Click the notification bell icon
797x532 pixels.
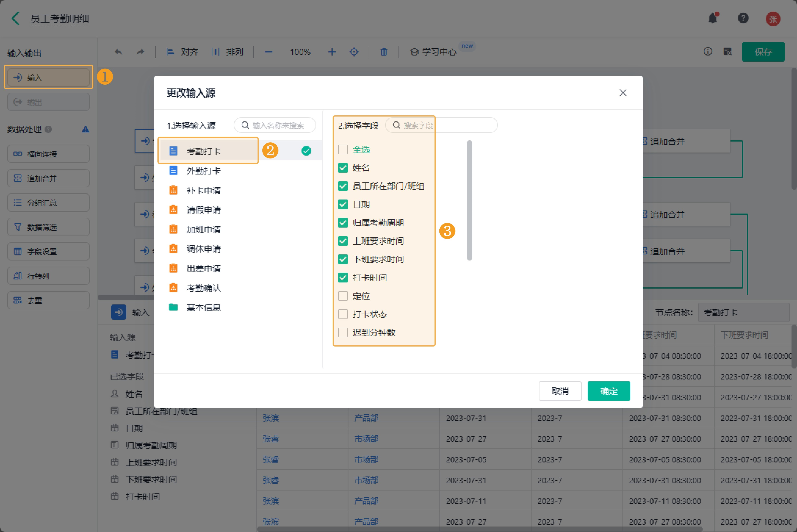[x=713, y=18]
